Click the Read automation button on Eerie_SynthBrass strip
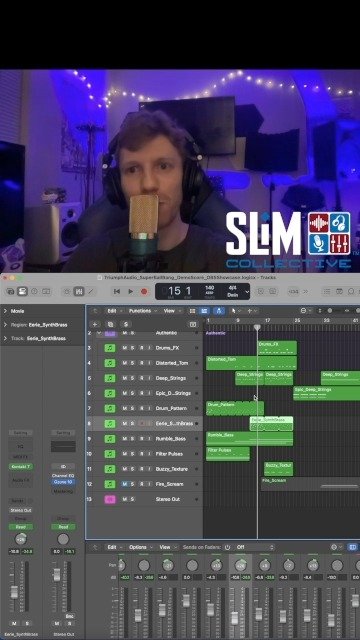Viewport: 360px width, 640px height. (x=20, y=527)
